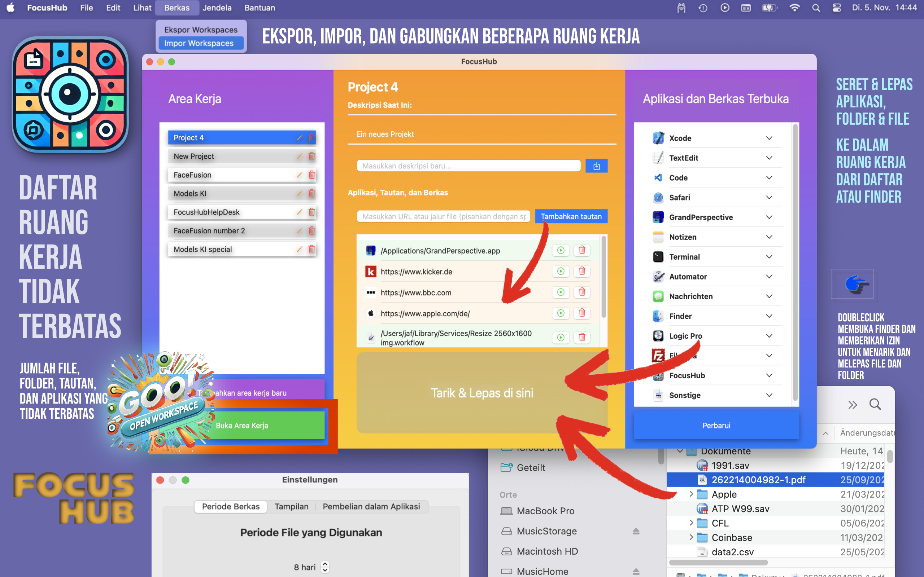This screenshot has width=924, height=577.
Task: Delete the bbc.com link entry
Action: pyautogui.click(x=582, y=292)
